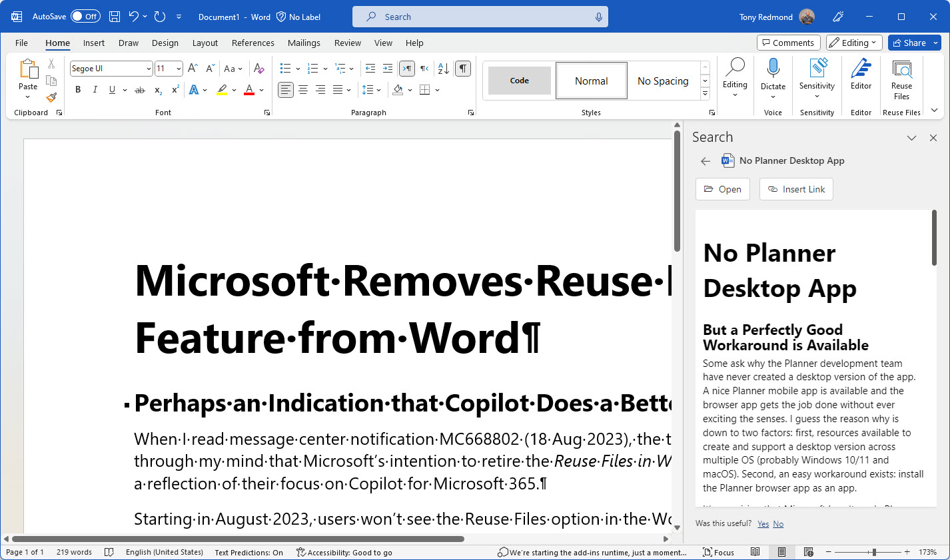Open the Review tab
This screenshot has width=950, height=560.
pyautogui.click(x=348, y=43)
